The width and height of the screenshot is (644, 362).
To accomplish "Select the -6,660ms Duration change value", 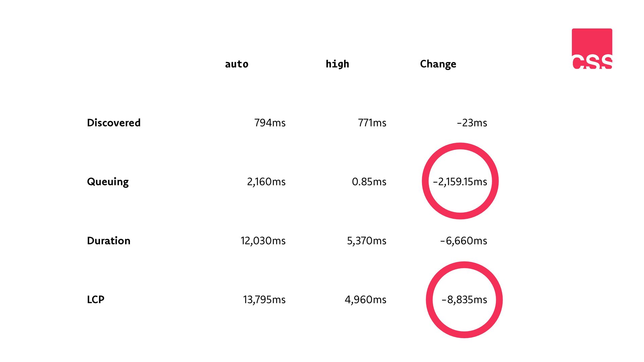I will coord(464,241).
